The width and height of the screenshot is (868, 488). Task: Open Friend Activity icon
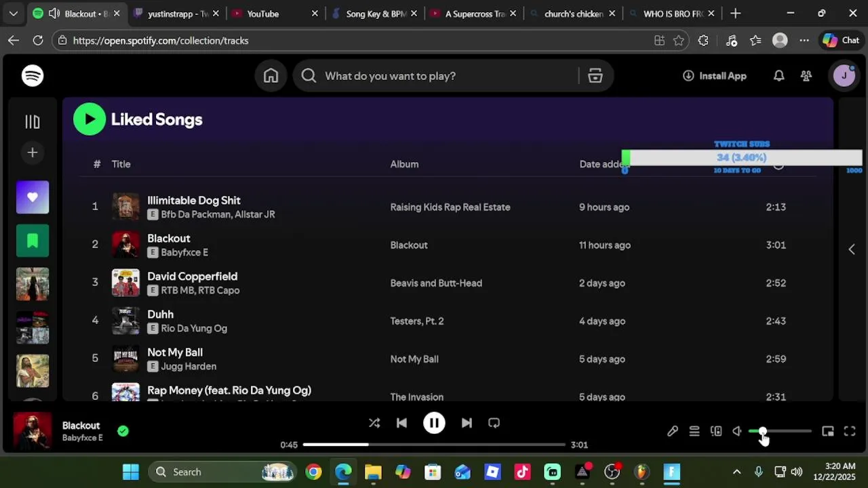point(806,76)
